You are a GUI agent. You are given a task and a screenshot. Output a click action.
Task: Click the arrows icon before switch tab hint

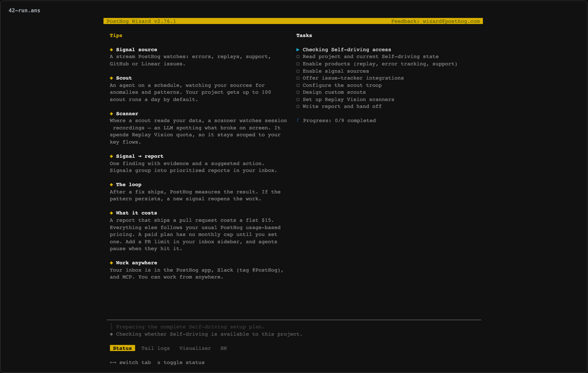tap(113, 362)
